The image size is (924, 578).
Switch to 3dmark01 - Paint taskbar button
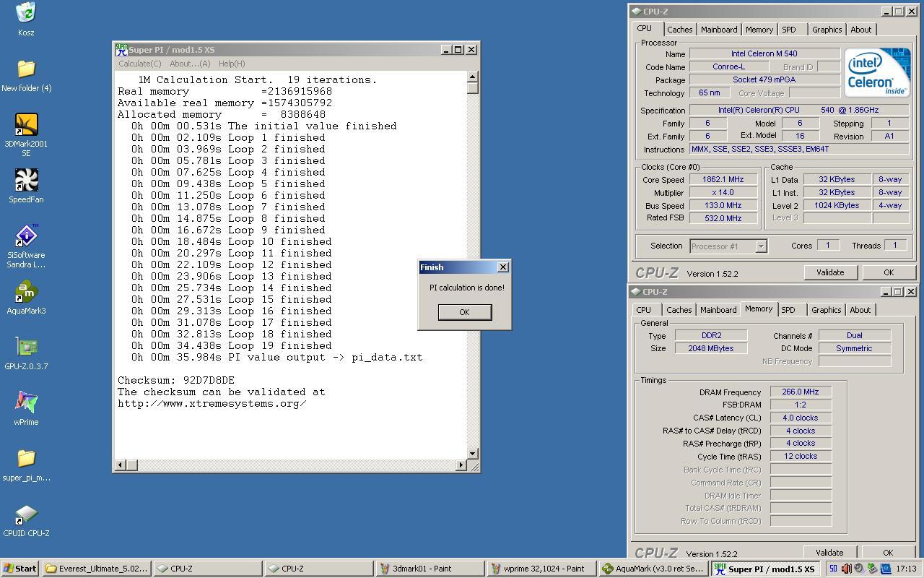click(x=429, y=569)
